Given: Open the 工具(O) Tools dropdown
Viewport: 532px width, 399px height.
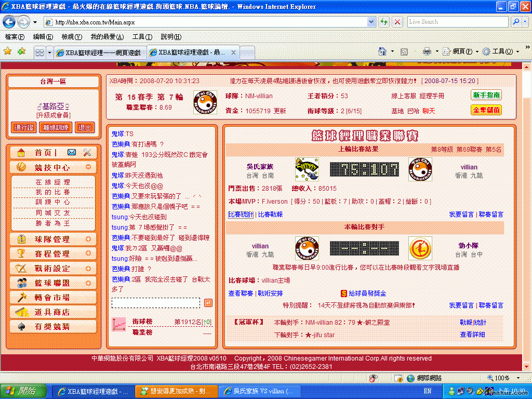Looking at the screenshot, I should pyautogui.click(x=517, y=51).
